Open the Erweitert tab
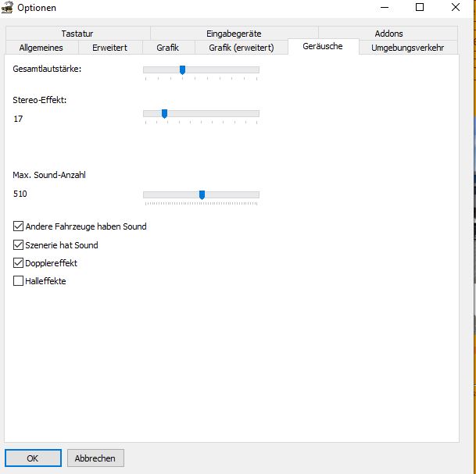 click(109, 48)
